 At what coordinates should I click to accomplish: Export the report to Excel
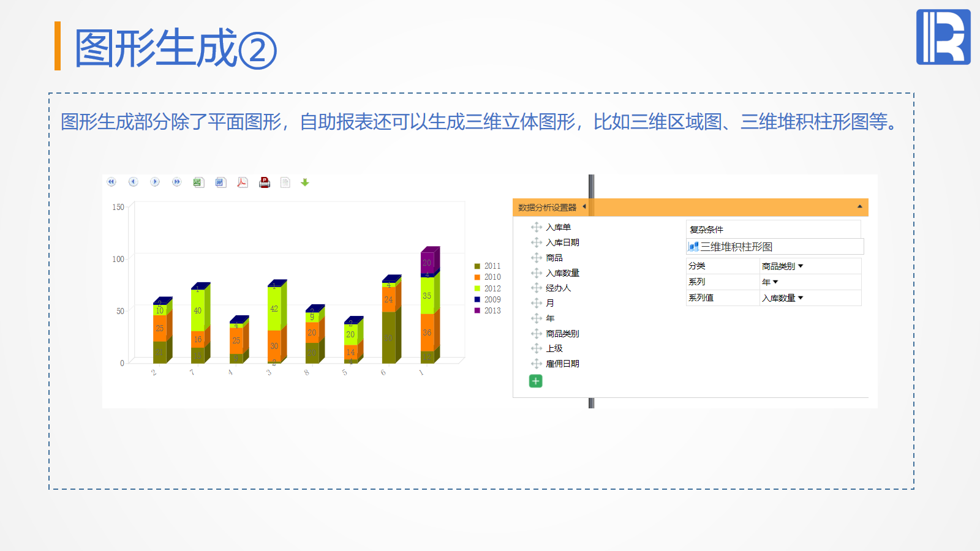pyautogui.click(x=198, y=182)
